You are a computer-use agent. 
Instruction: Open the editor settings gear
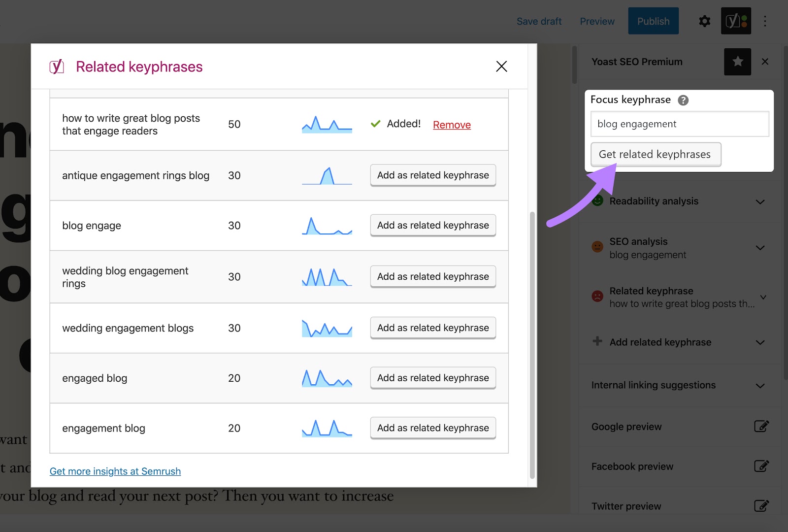(704, 21)
